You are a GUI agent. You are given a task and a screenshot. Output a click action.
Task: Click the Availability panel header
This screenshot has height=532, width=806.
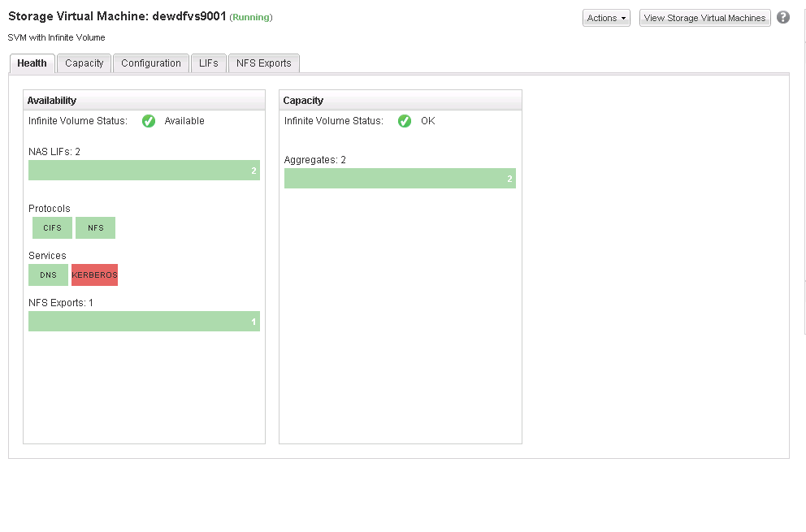(144, 101)
